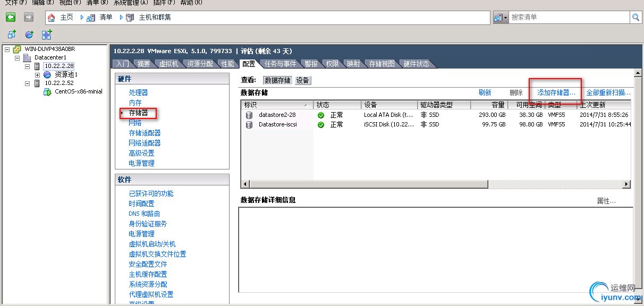This screenshot has height=306, width=644.
Task: Click the datastore table right scroll arrow
Action: (626, 184)
